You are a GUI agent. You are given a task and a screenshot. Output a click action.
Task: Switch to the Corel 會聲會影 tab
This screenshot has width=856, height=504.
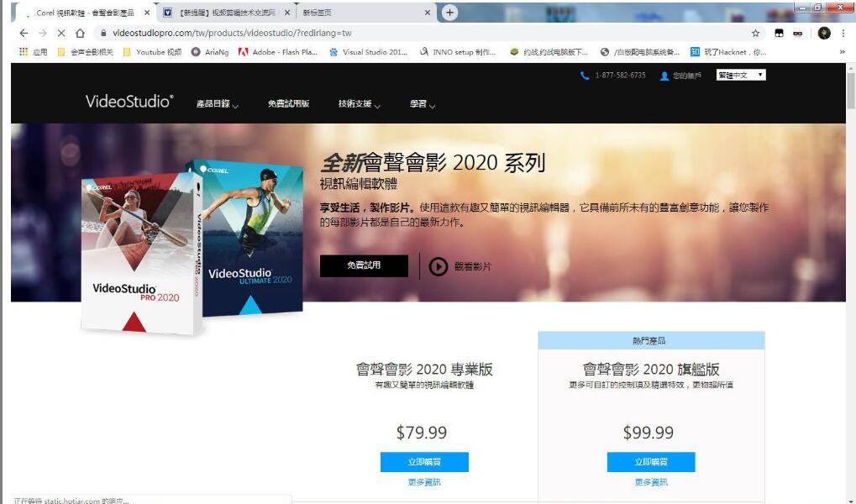click(85, 13)
